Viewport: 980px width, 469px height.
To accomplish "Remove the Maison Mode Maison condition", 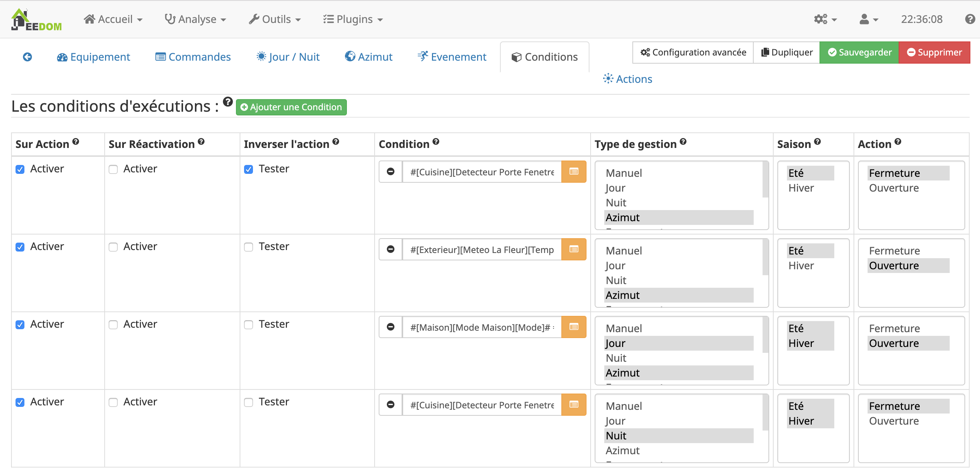I will (x=390, y=327).
